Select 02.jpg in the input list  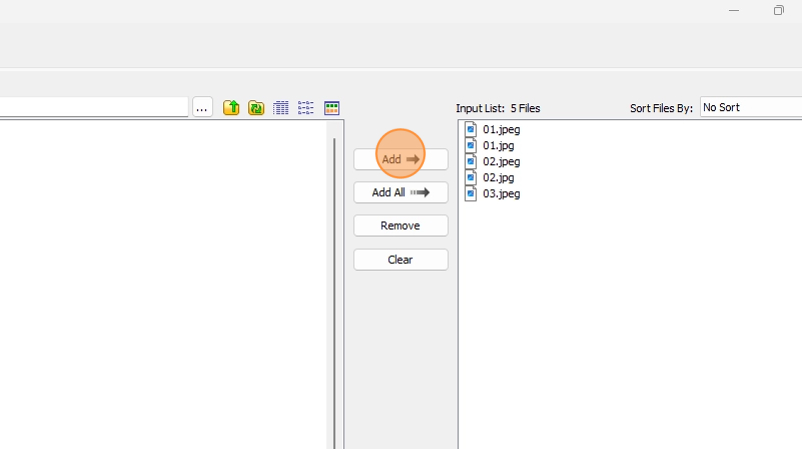click(x=498, y=177)
